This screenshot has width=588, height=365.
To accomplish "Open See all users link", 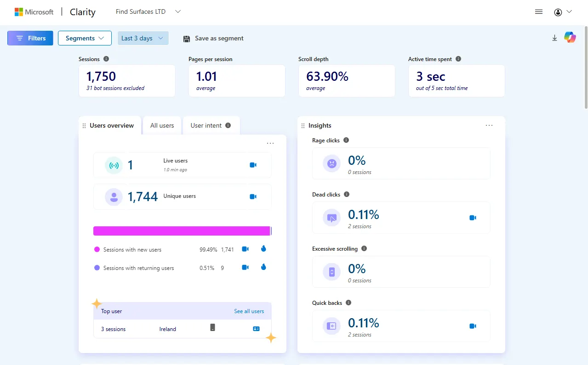I will tap(249, 311).
